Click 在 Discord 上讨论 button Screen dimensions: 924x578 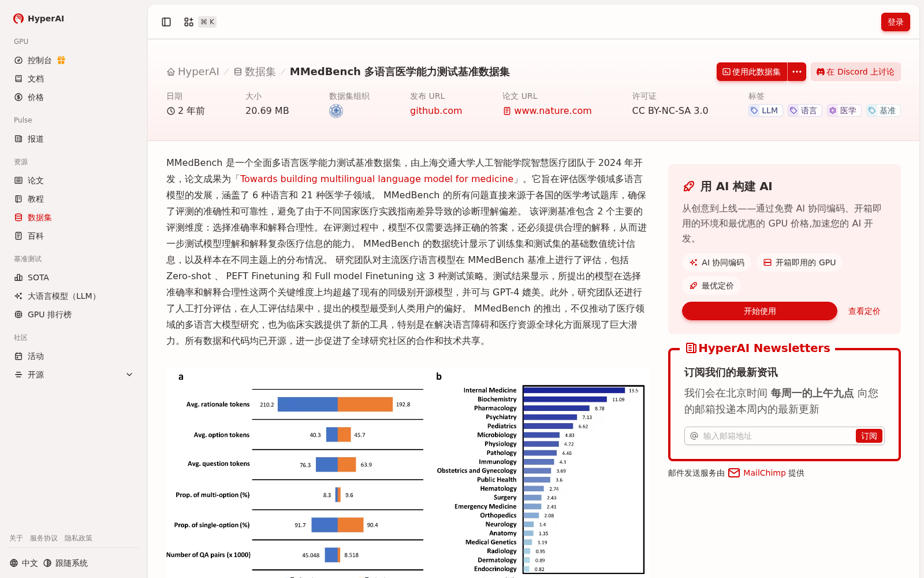855,72
